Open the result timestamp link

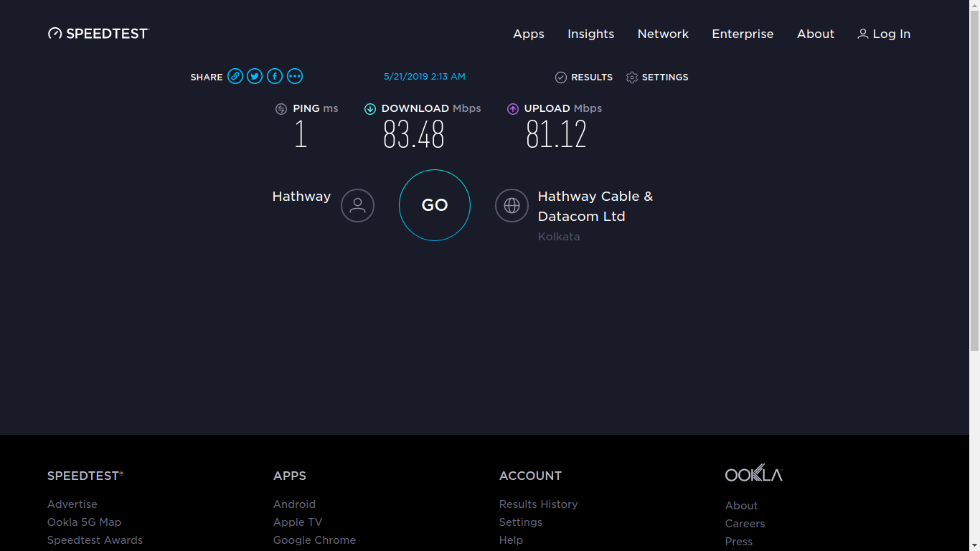[x=425, y=77]
